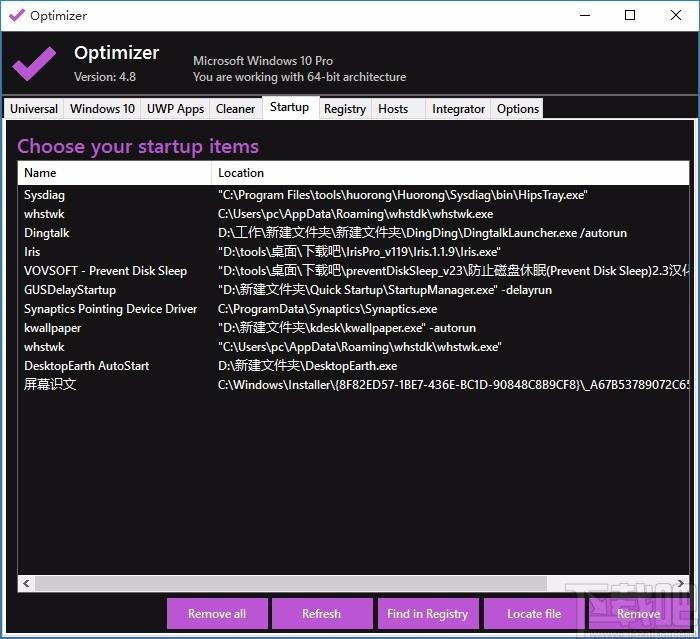
Task: Open the Universal tab
Action: [34, 109]
